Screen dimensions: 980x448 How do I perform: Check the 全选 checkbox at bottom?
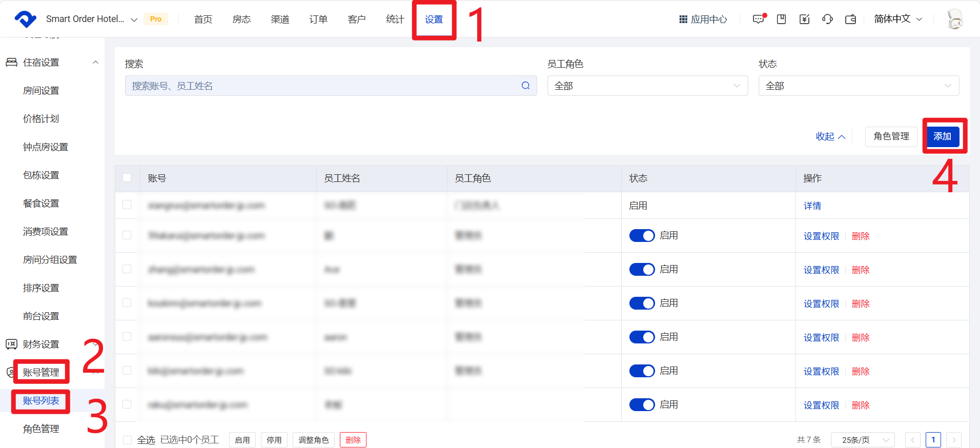tap(128, 440)
